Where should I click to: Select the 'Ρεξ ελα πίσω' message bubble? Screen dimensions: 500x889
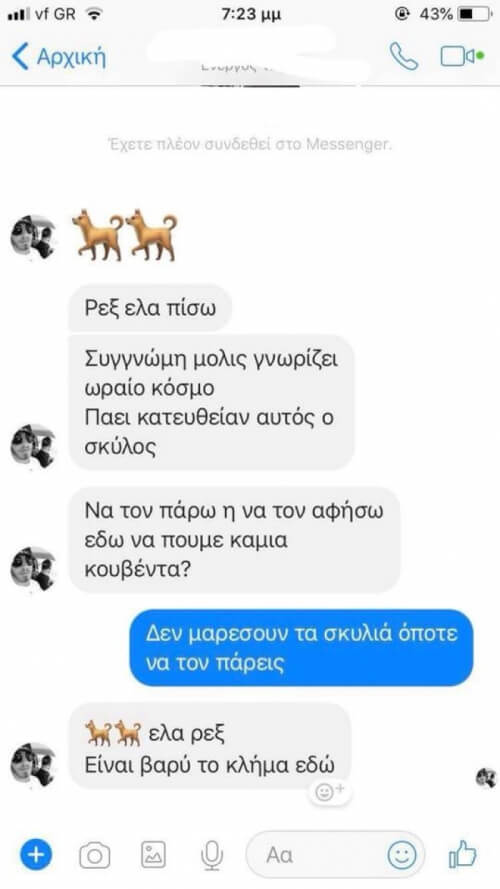click(150, 308)
